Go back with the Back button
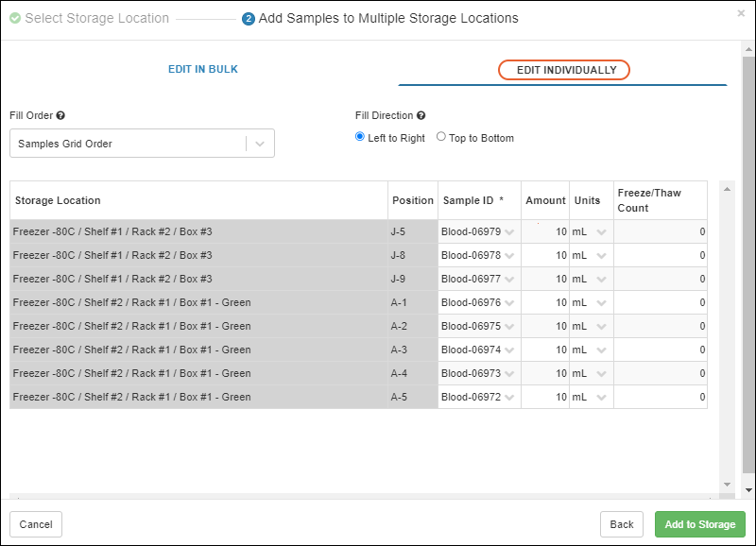Viewport: 756px width, 546px height. coord(621,524)
